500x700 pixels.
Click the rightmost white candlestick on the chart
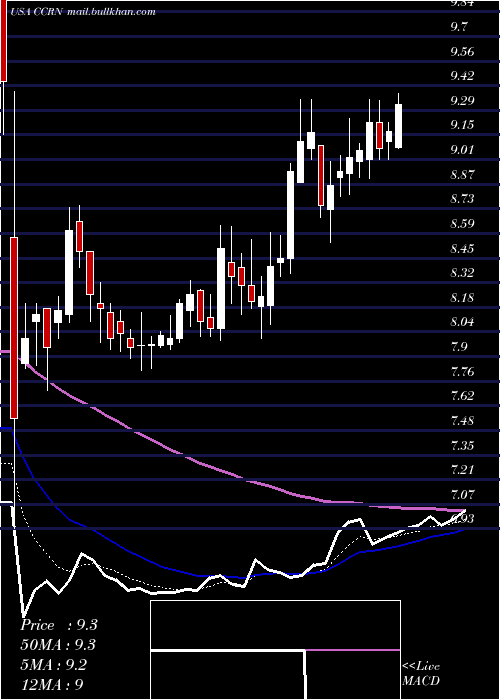point(399,125)
